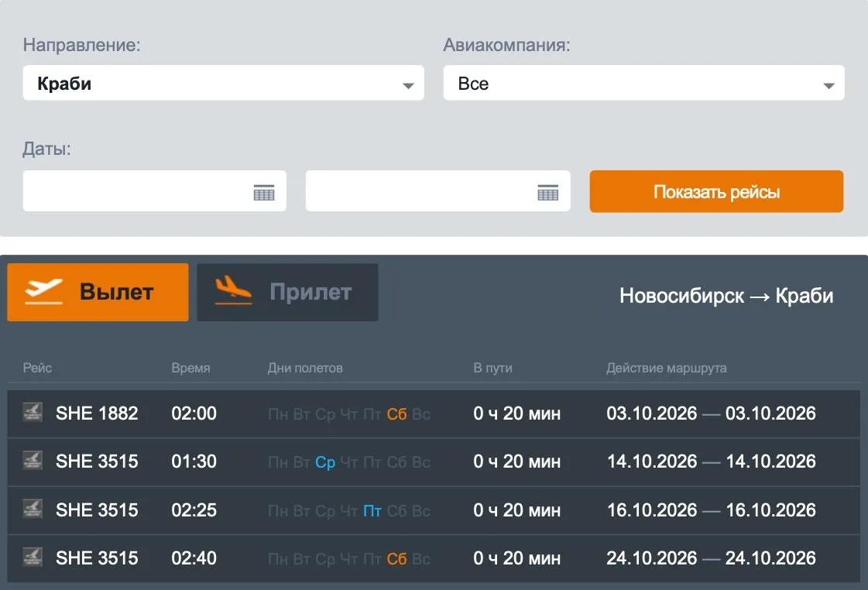Click the date range 24.10.2026 — 24.10.2026
The width and height of the screenshot is (868, 590).
pos(712,558)
